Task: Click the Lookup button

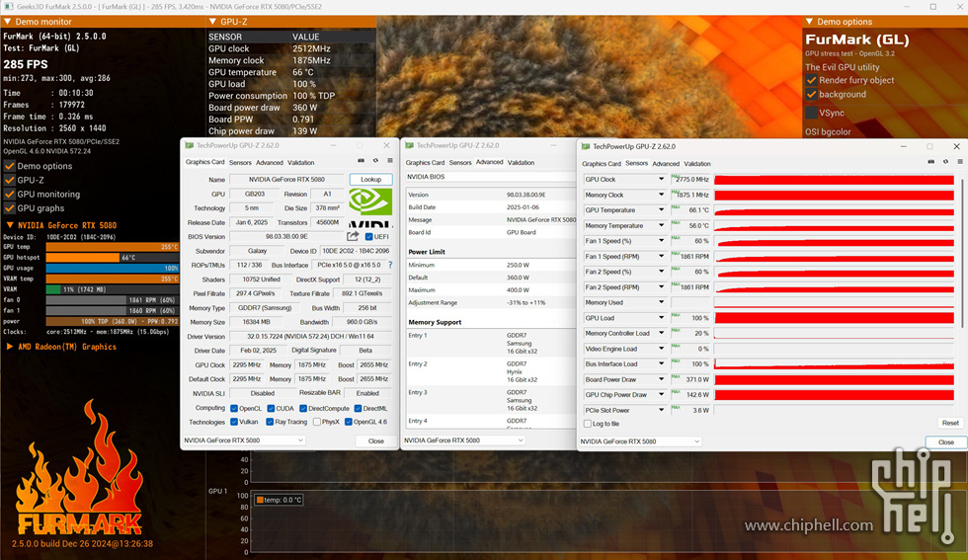Action: [371, 179]
